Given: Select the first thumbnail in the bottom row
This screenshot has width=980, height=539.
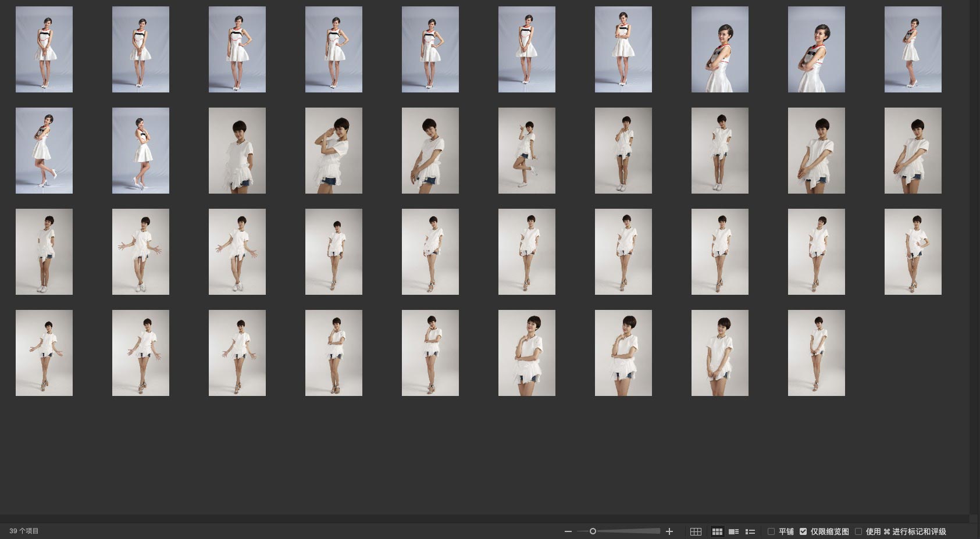Looking at the screenshot, I should (44, 353).
